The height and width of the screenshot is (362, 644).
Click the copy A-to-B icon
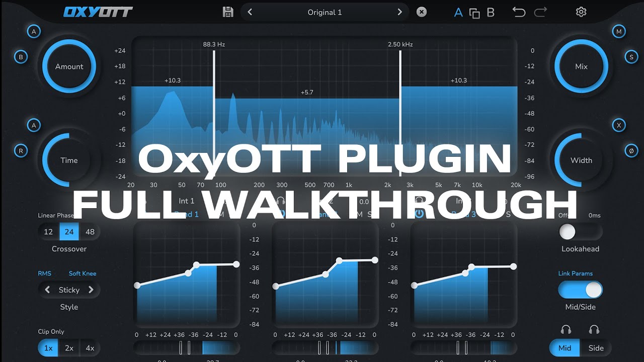474,13
